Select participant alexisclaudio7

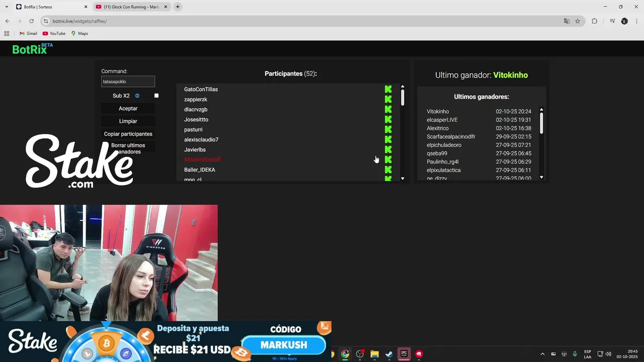tap(201, 140)
